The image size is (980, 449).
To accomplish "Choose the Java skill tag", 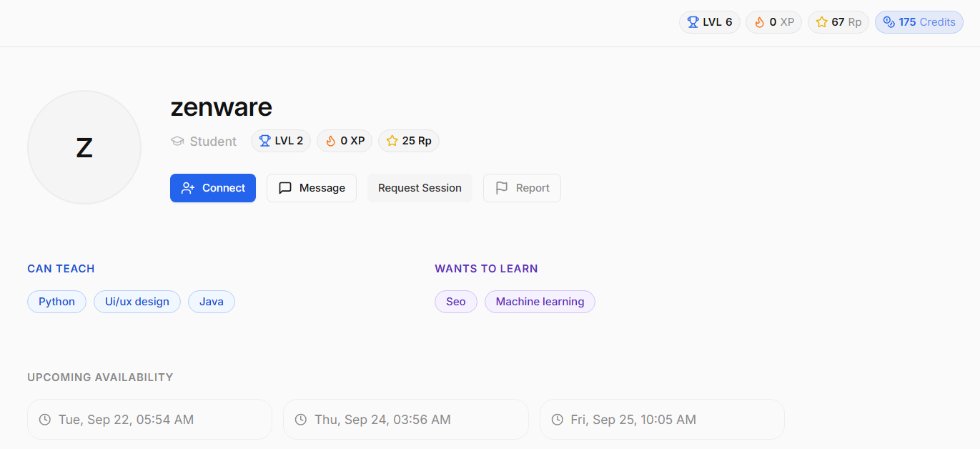I will click(x=212, y=302).
